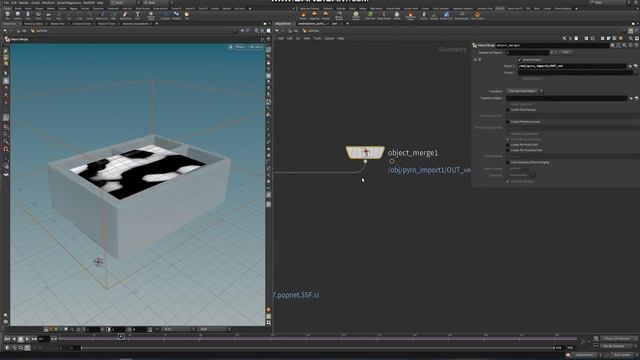The image size is (640, 360).
Task: Enable the Create Per-Primitive Path checkbox
Action: (508, 150)
